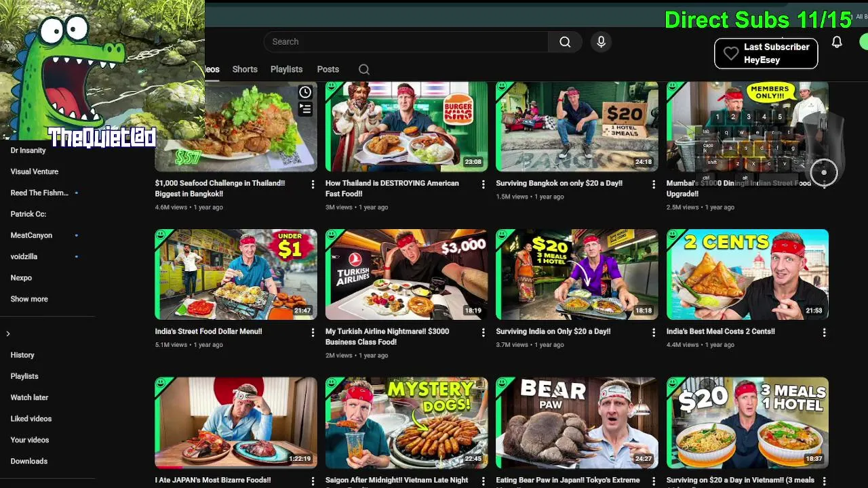This screenshot has height=488, width=868.
Task: Switch to the Playlists tab
Action: click(x=286, y=69)
